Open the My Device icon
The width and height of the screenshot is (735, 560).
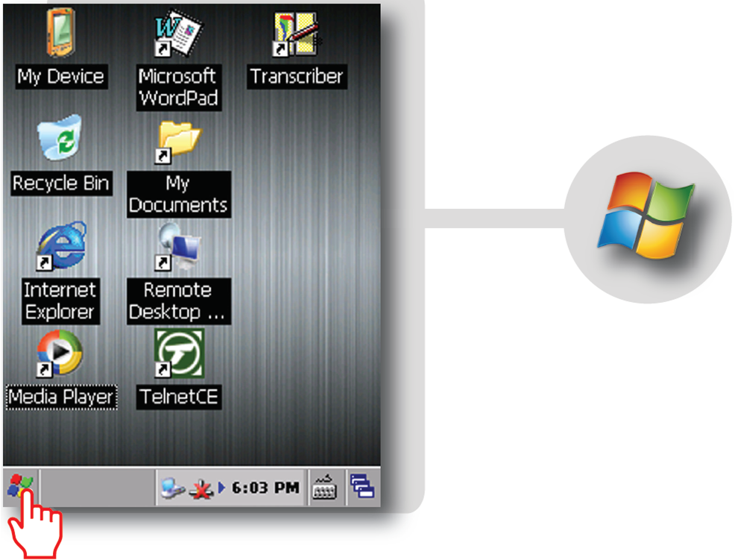tap(60, 32)
